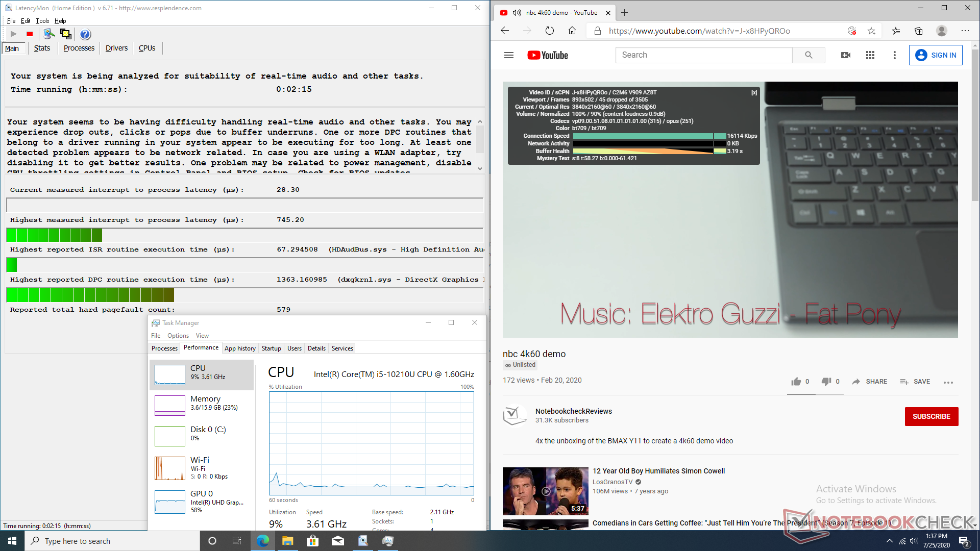This screenshot has height=551, width=980.
Task: Open more actions under the video
Action: coord(948,382)
